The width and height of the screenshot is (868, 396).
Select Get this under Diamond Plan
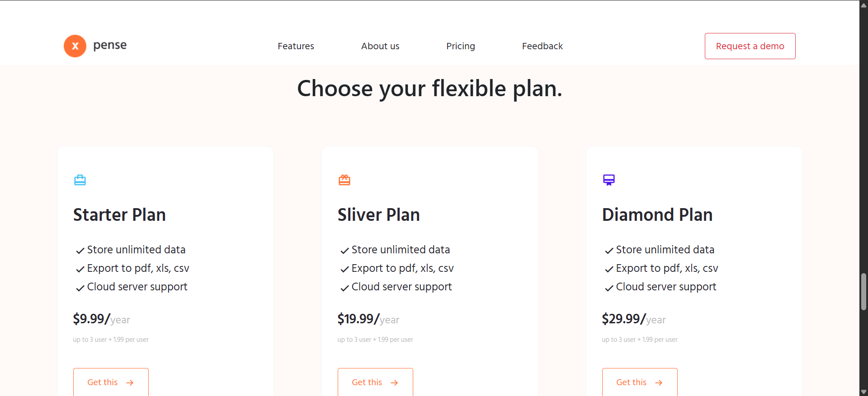point(640,382)
